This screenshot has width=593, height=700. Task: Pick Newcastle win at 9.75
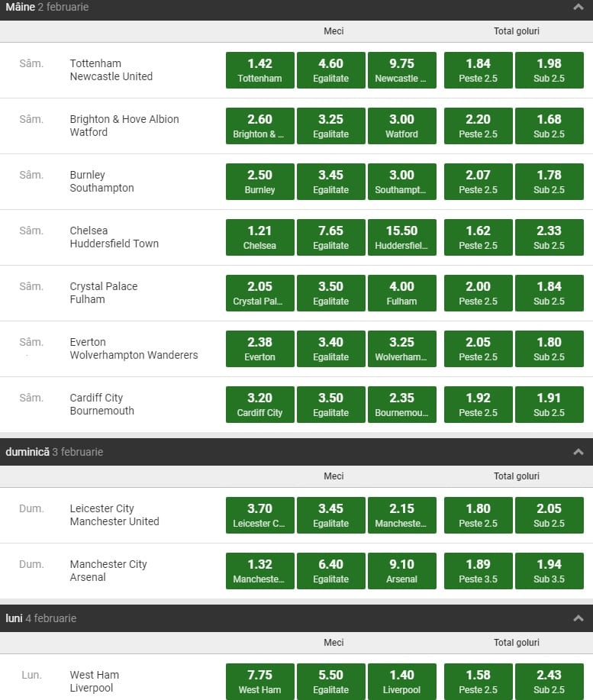click(x=401, y=70)
